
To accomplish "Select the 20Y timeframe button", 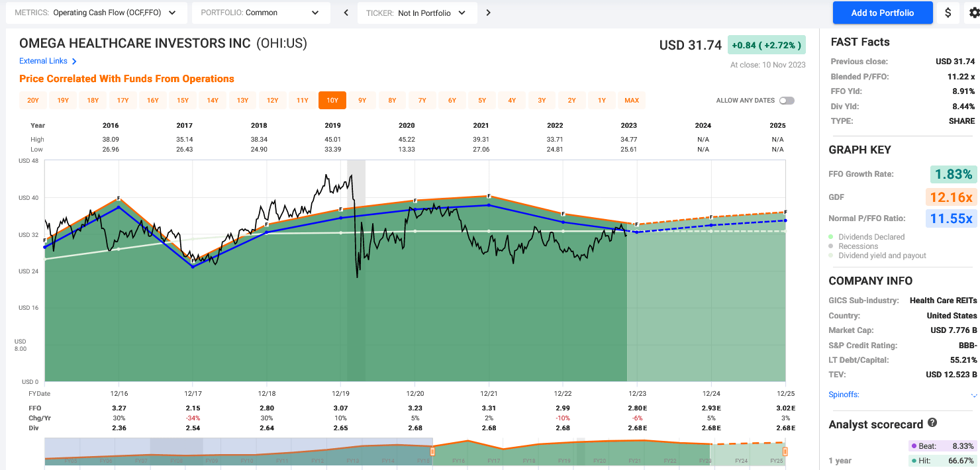I will click(x=33, y=100).
